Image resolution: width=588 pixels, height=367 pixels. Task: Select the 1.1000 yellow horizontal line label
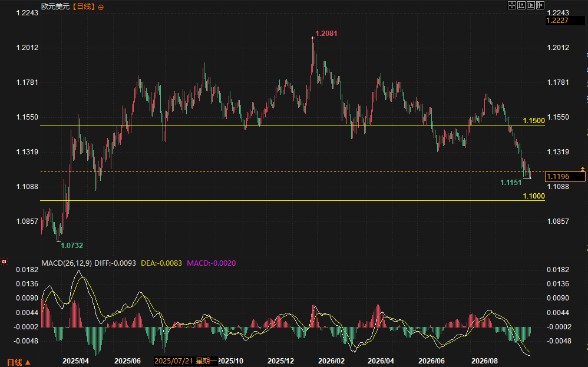tap(534, 196)
